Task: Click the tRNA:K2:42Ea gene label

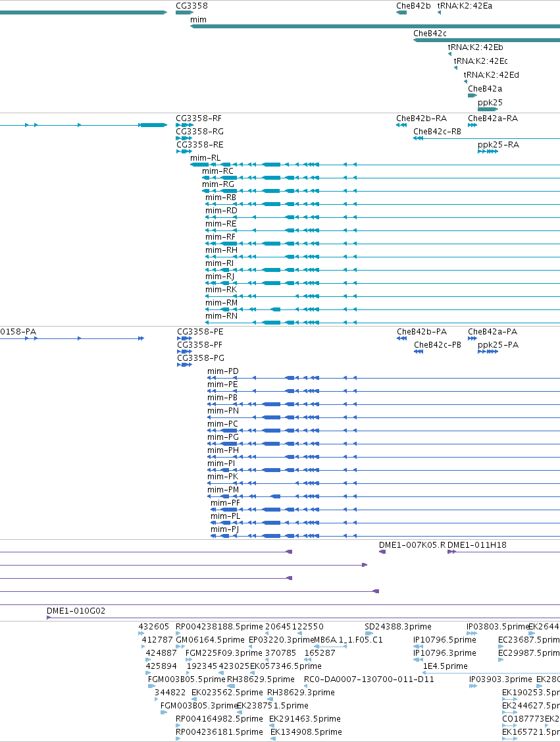Action: point(465,6)
